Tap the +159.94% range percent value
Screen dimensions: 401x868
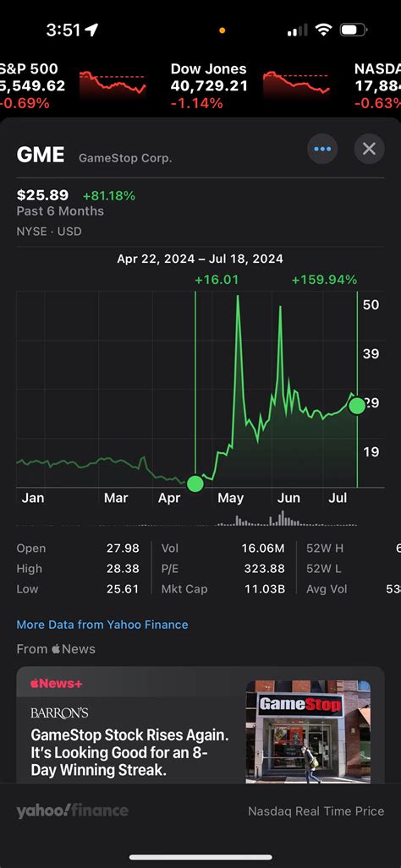[x=324, y=280]
